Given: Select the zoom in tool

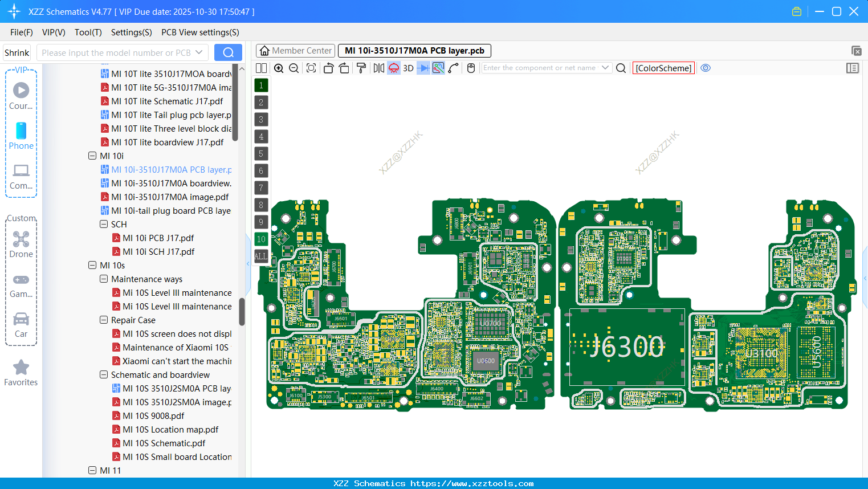Looking at the screenshot, I should tap(279, 68).
